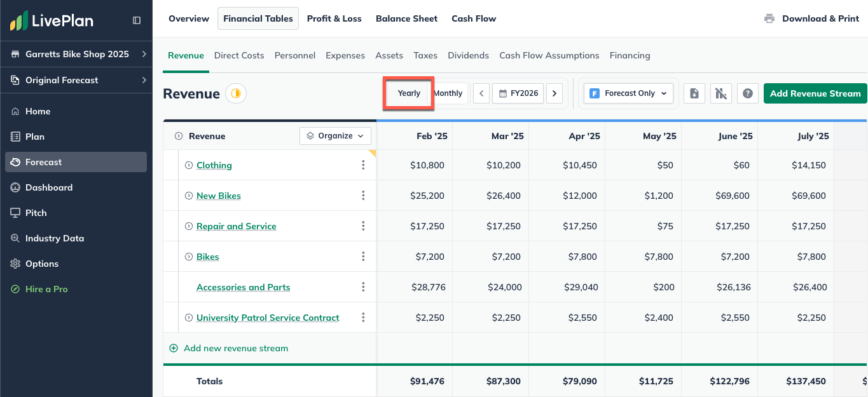
Task: Collapse the sidebar panel icon
Action: click(x=137, y=20)
